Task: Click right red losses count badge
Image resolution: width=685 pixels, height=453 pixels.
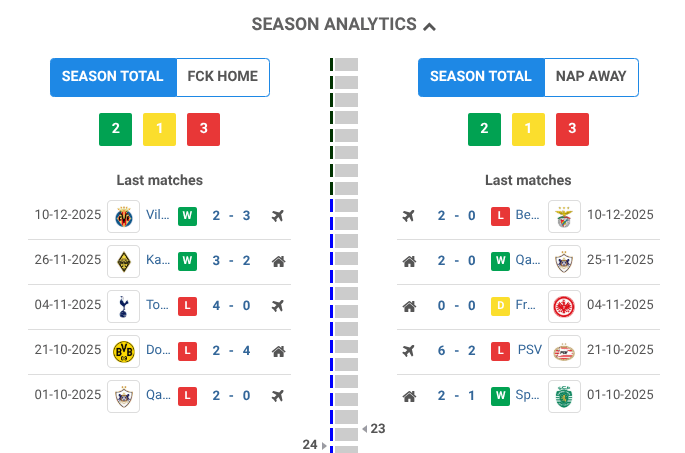Action: coord(572,129)
